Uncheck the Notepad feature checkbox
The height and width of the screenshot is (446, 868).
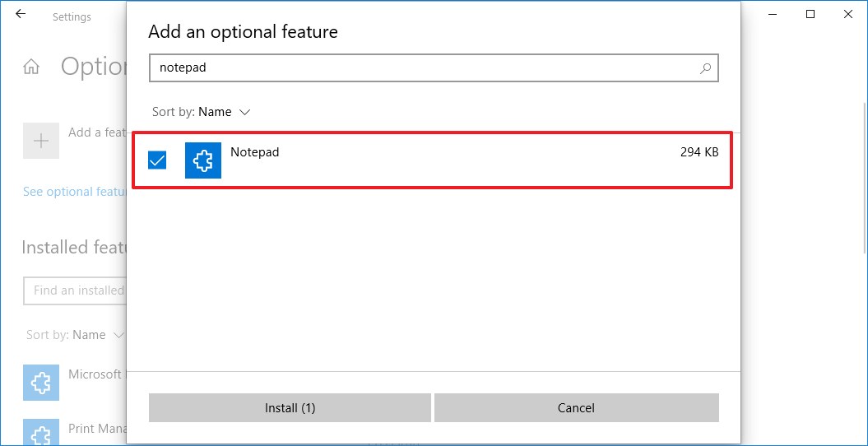point(157,160)
